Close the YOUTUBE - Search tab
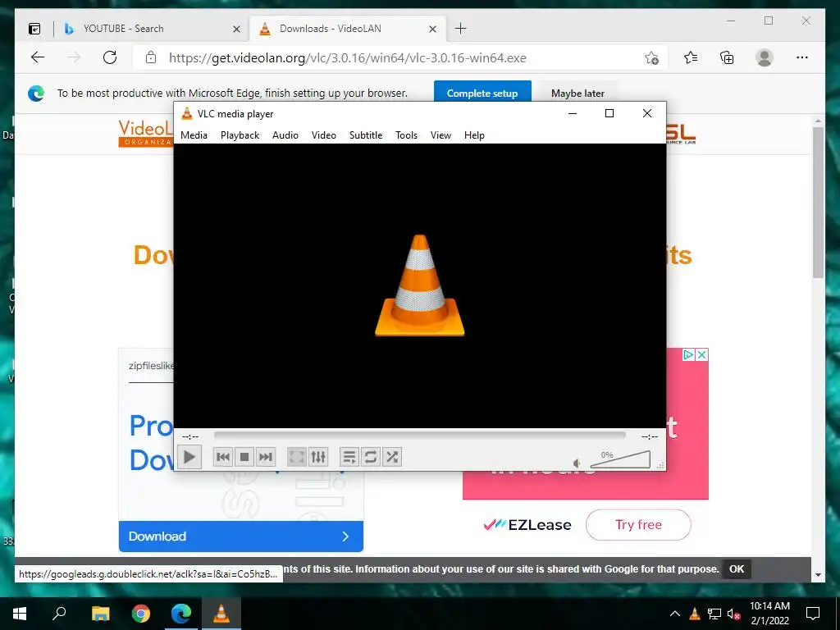The width and height of the screenshot is (840, 630). pos(236,29)
